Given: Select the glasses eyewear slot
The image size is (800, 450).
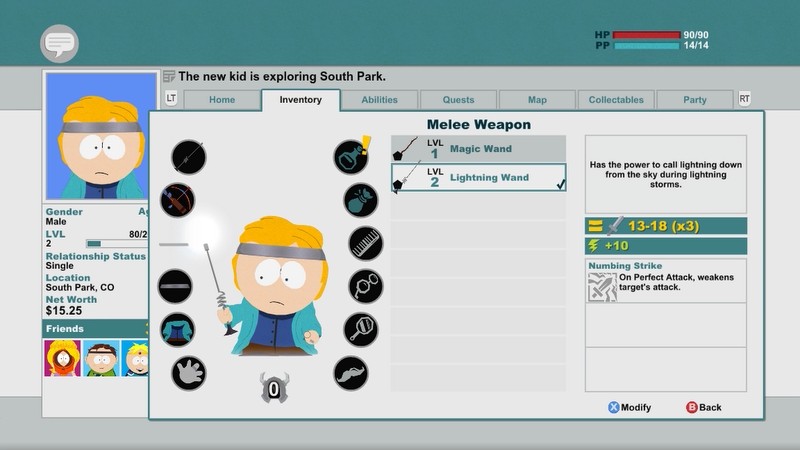Looking at the screenshot, I should coord(365,286).
